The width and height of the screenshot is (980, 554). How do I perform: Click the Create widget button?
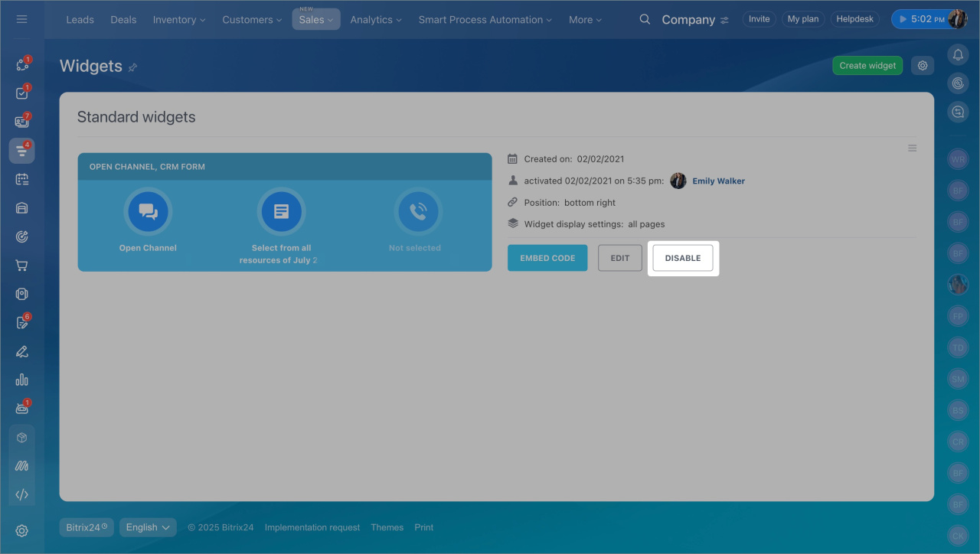click(x=867, y=66)
